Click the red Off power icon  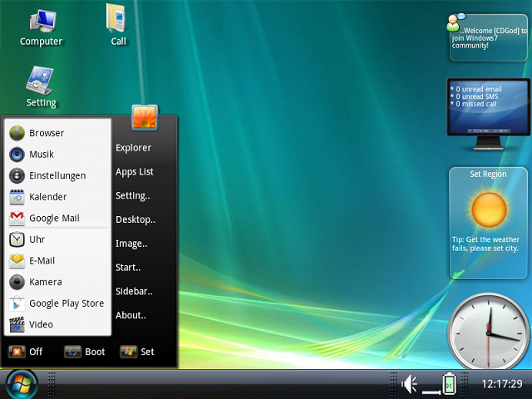(x=17, y=352)
